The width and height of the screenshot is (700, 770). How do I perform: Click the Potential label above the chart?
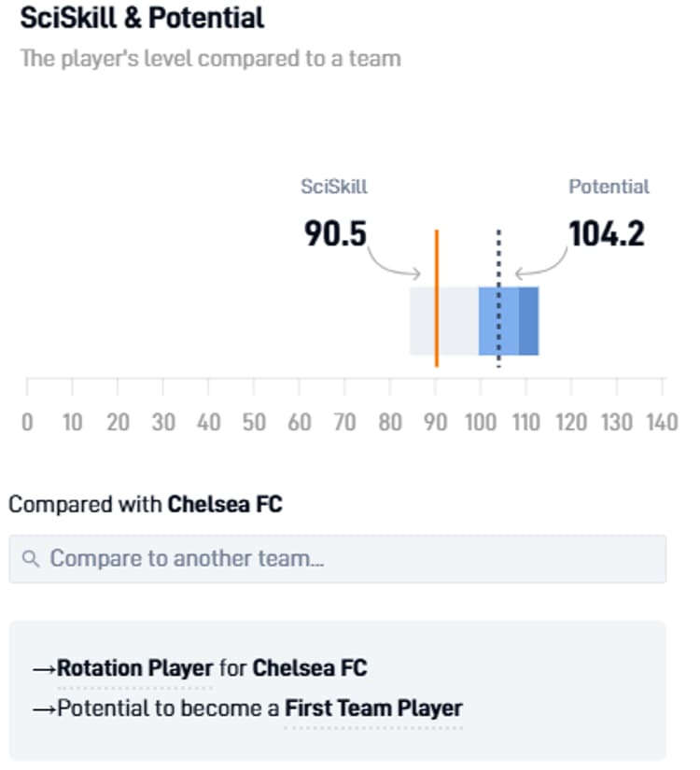point(610,187)
